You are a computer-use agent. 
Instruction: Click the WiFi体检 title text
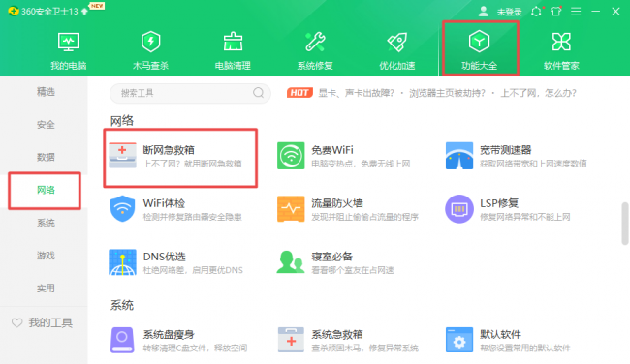tap(164, 203)
